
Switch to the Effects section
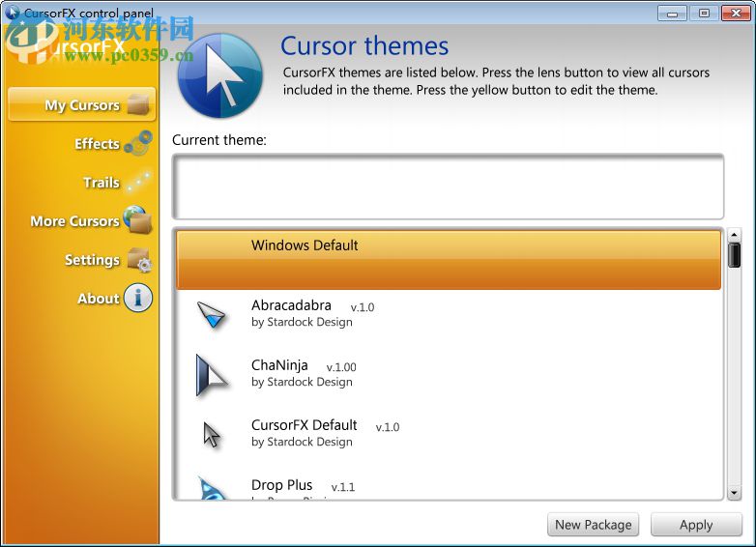tap(97, 144)
